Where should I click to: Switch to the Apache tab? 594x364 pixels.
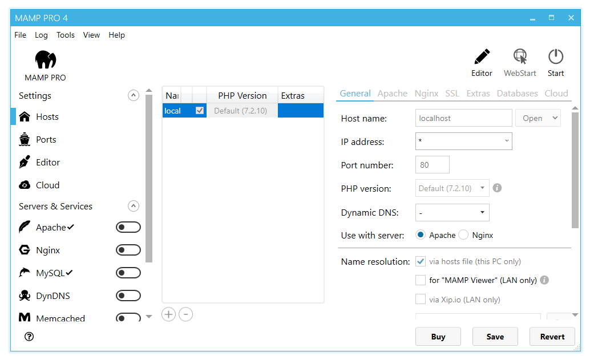click(x=393, y=94)
